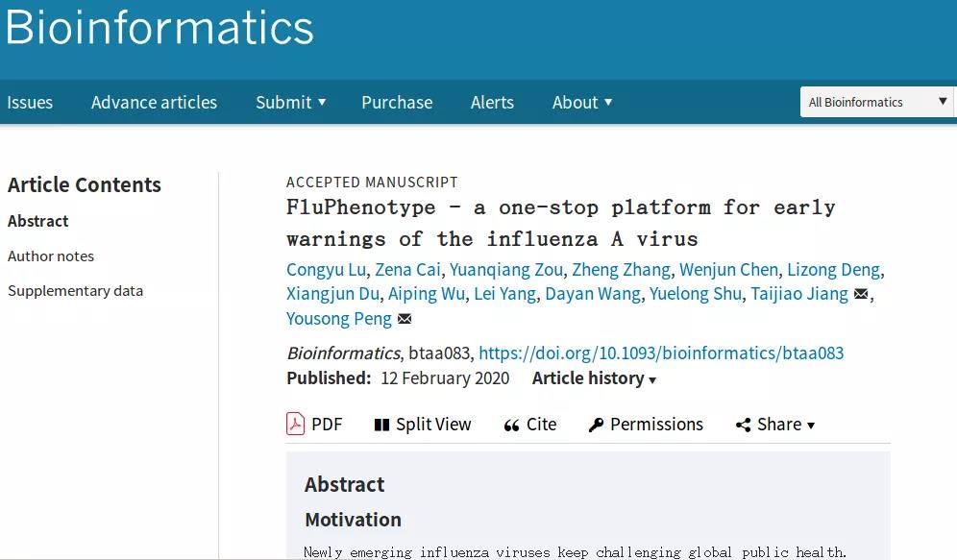
Task: Click envelope icon next to Taijiao Jiang
Action: tap(861, 294)
